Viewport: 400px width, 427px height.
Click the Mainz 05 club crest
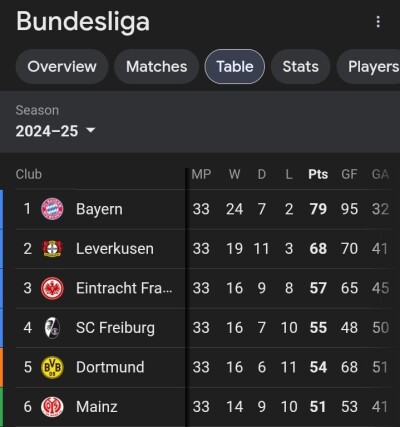tap(52, 407)
